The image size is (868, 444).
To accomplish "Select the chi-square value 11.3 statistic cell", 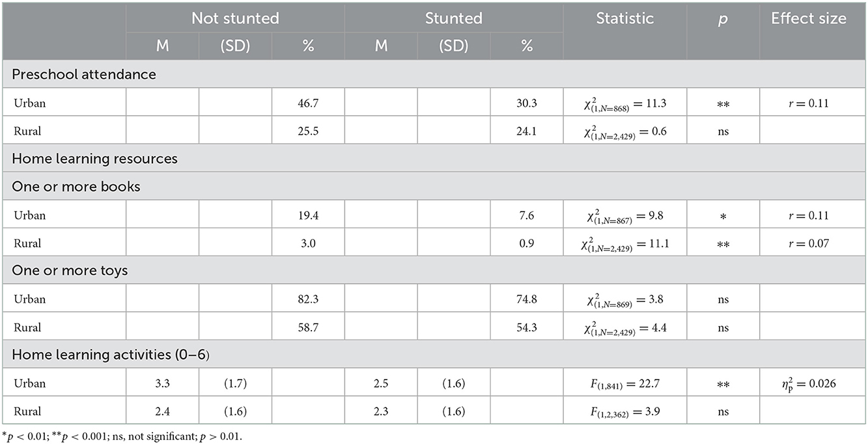I will click(624, 103).
